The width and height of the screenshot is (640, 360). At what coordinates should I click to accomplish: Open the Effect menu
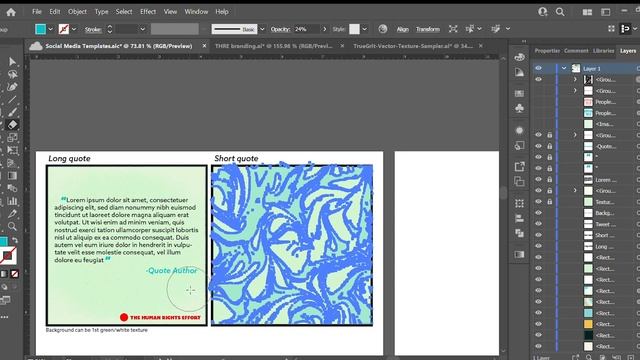148,12
